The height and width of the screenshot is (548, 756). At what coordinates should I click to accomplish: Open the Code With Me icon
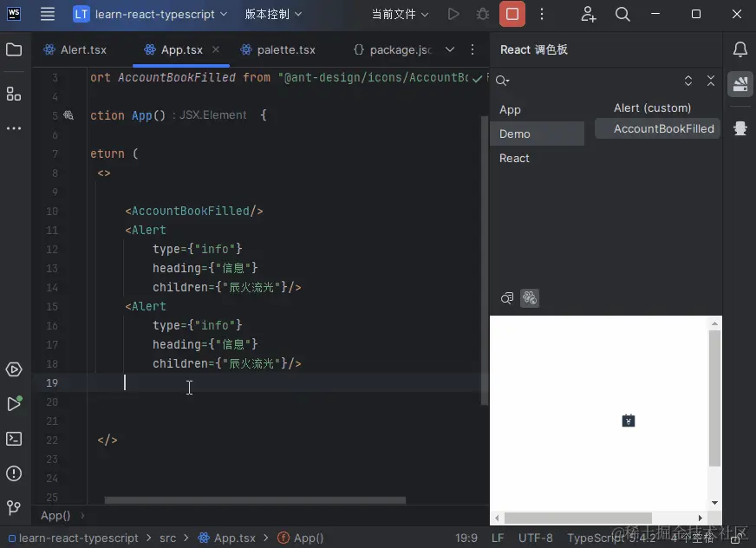tap(588, 14)
